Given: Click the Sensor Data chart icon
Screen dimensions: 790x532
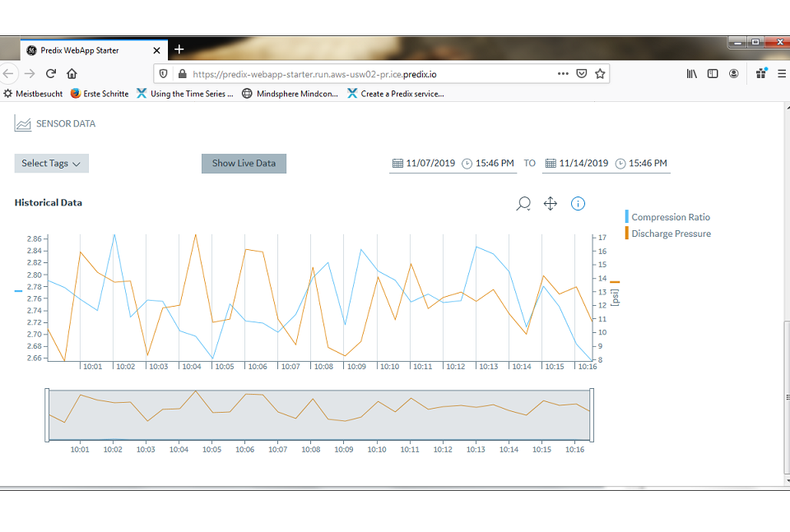Looking at the screenshot, I should coord(23,123).
